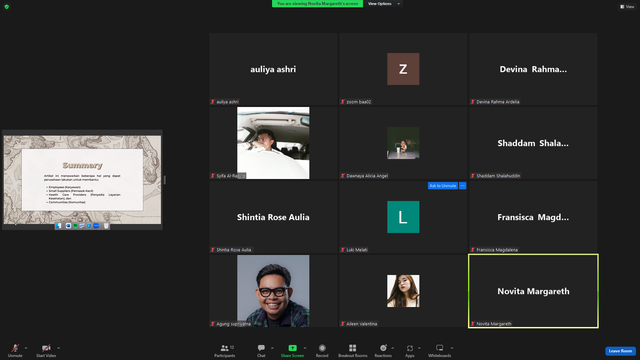Image resolution: width=640 pixels, height=360 pixels.
Task: Expand Whiteboards options arrow
Action: (x=452, y=348)
